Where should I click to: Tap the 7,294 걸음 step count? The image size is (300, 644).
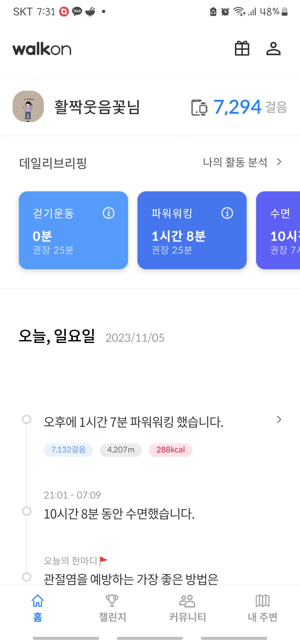click(237, 107)
